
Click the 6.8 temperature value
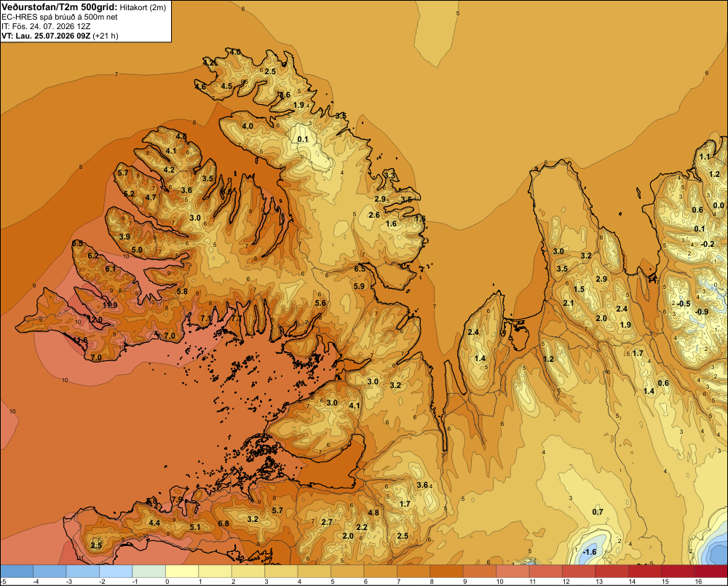click(223, 523)
